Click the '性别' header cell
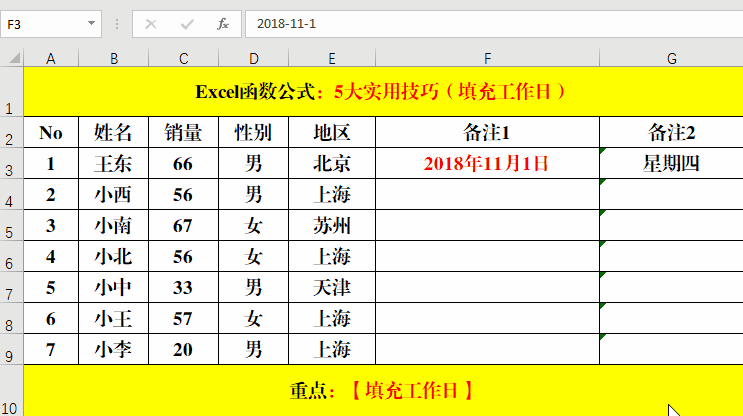 click(x=254, y=132)
